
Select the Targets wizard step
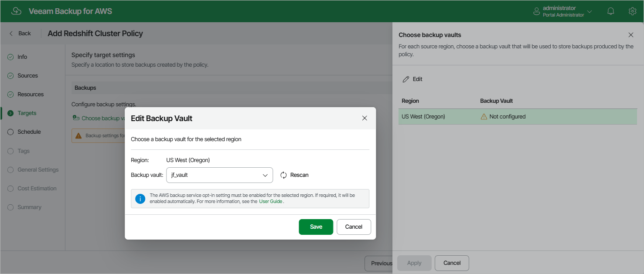27,113
